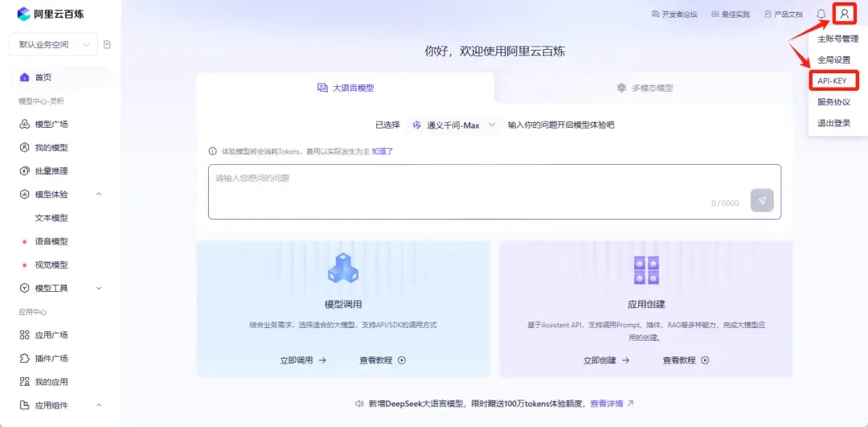Open the 最佳实践 link
The image size is (868, 427).
[x=730, y=14]
